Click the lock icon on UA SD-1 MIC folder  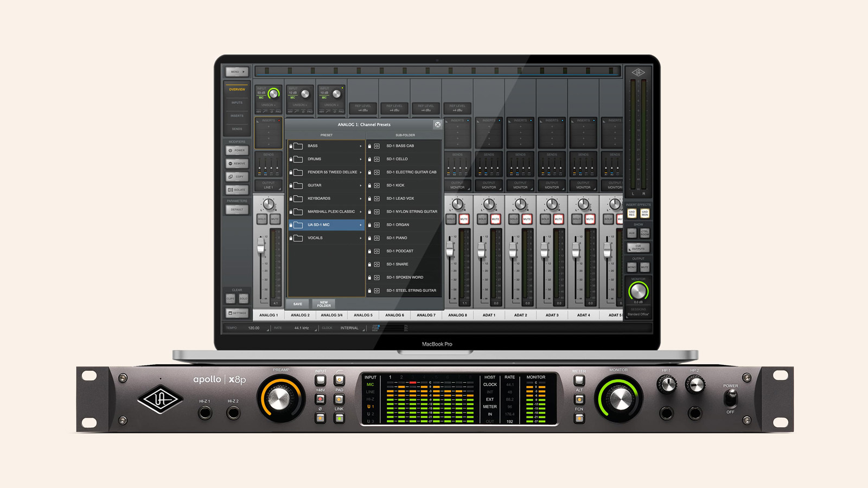coord(291,224)
